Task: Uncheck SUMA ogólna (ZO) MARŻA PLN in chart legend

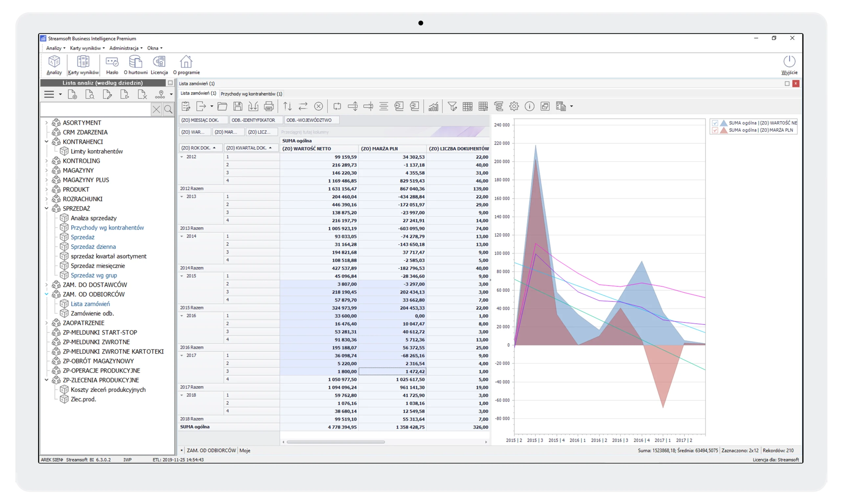Action: (715, 130)
